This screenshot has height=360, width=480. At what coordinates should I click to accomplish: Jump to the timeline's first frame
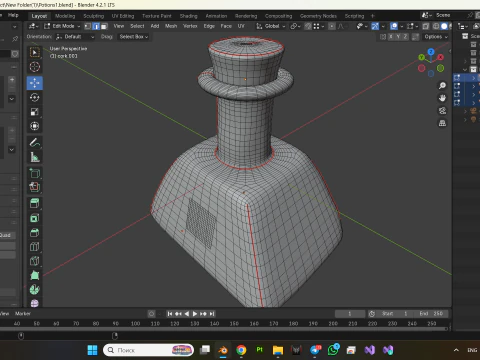(170, 314)
